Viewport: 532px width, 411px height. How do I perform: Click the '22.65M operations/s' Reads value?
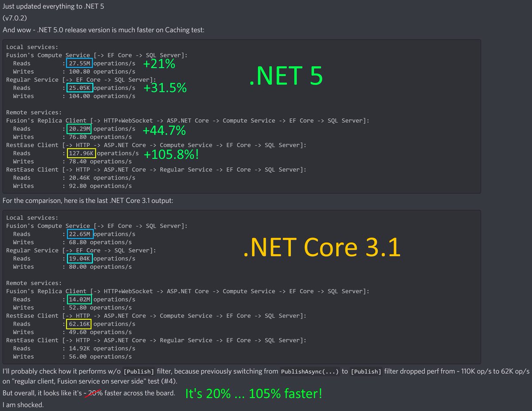point(102,234)
